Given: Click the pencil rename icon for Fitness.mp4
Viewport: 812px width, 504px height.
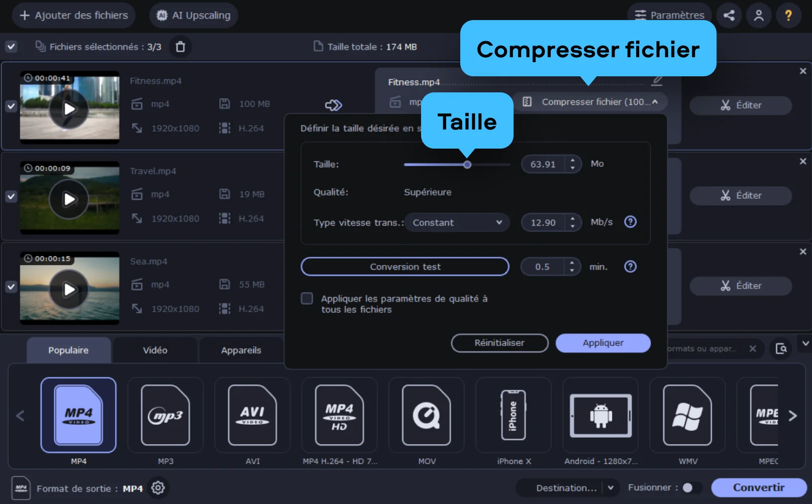Looking at the screenshot, I should 657,81.
